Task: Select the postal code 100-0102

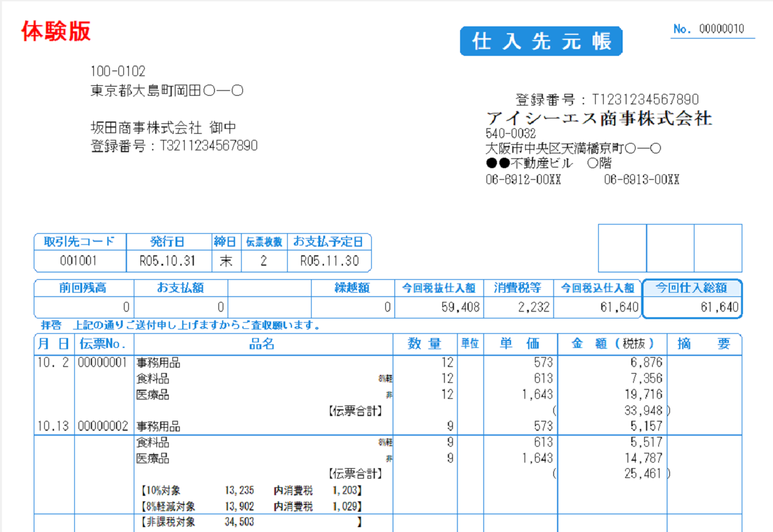Action: pos(118,72)
